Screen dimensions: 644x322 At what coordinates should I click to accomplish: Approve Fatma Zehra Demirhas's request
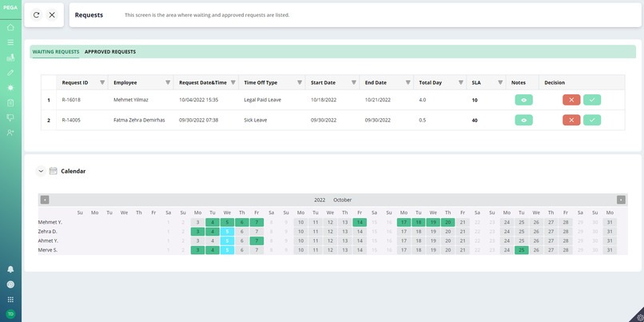592,120
